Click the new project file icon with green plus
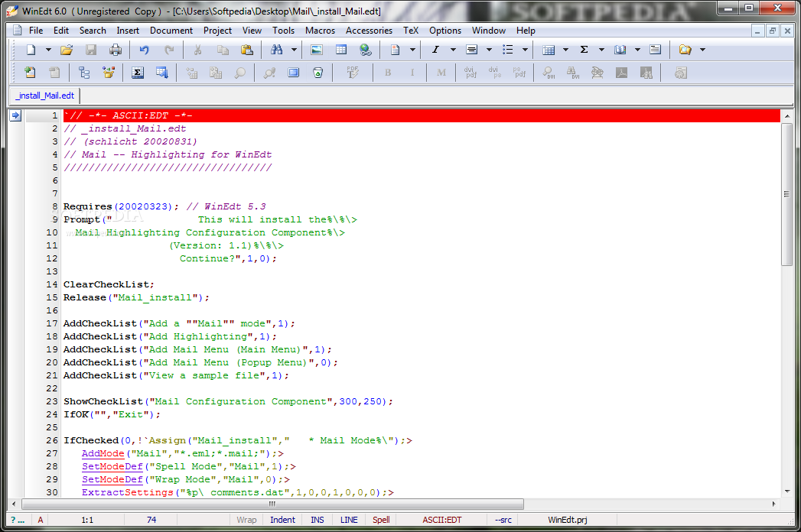 point(30,73)
